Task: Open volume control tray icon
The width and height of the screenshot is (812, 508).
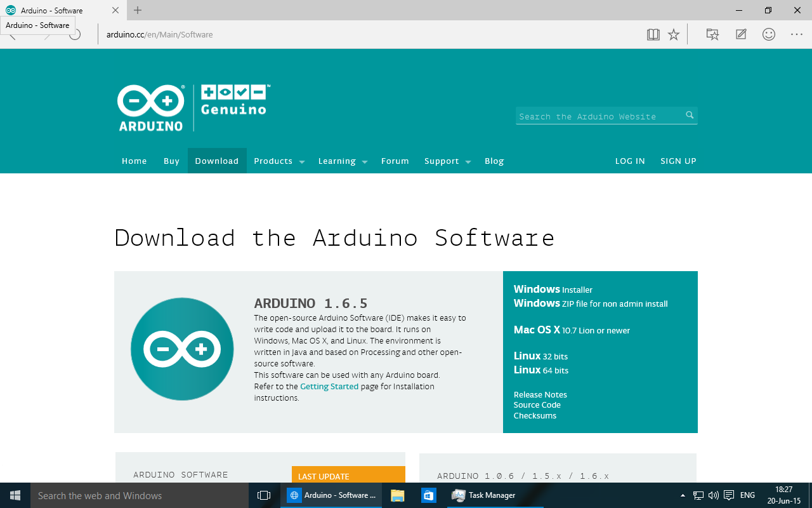Action: tap(713, 495)
